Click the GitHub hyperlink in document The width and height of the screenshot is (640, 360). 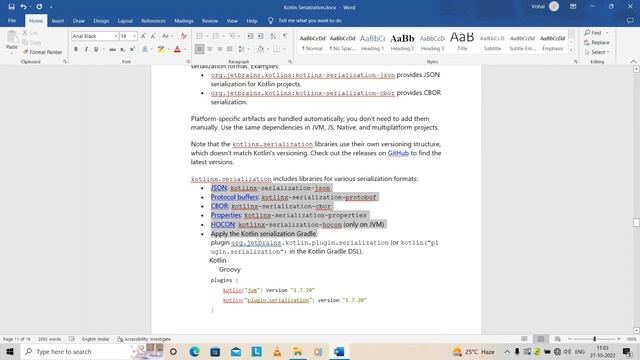pyautogui.click(x=398, y=153)
